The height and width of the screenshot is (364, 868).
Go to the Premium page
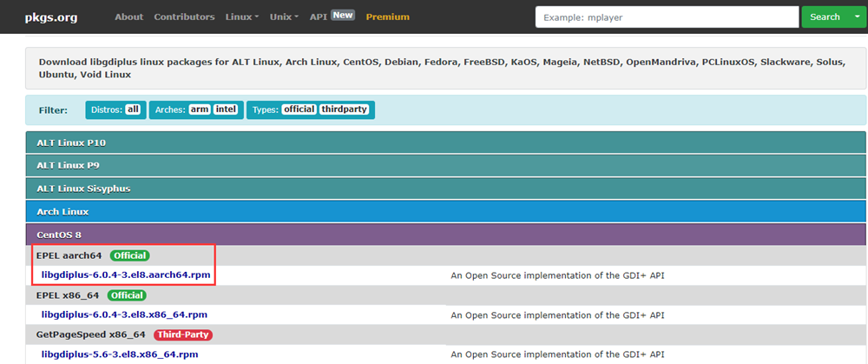(387, 17)
